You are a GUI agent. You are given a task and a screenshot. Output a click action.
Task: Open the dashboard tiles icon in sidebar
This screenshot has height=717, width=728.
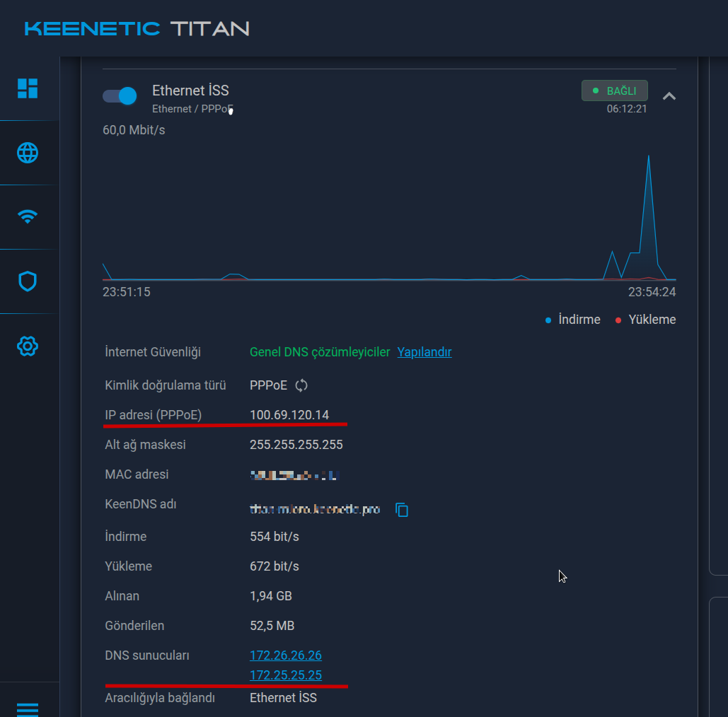click(x=28, y=88)
